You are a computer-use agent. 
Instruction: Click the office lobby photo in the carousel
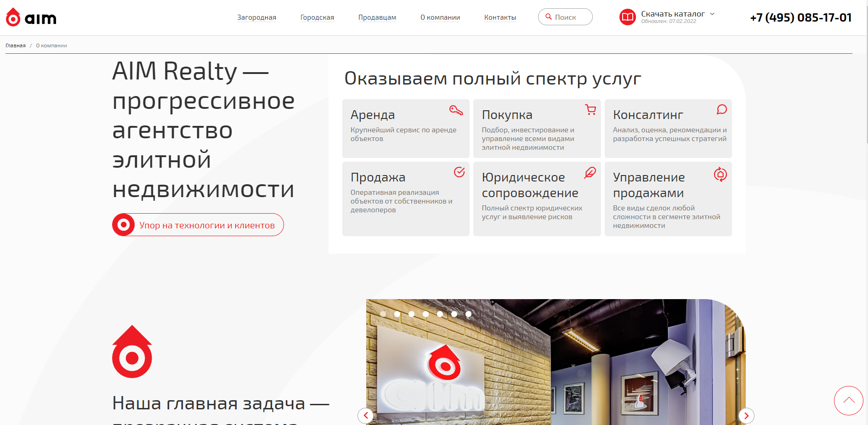(x=556, y=362)
